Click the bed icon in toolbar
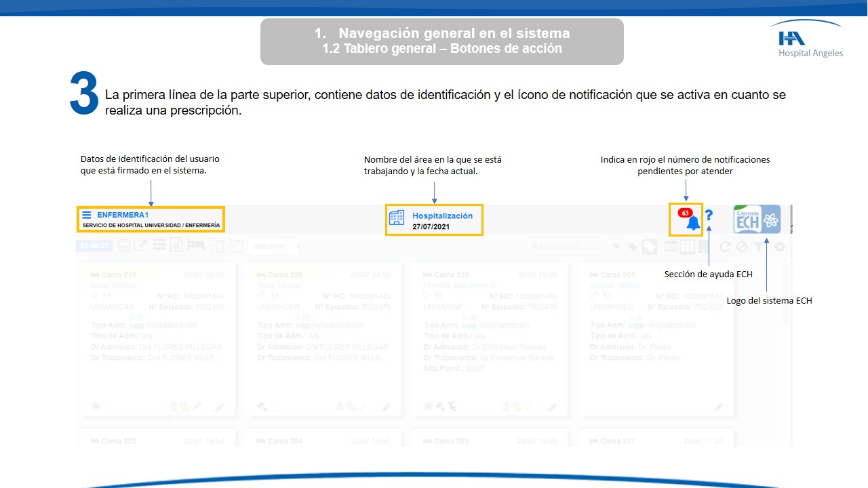The image size is (868, 488). coord(196,245)
